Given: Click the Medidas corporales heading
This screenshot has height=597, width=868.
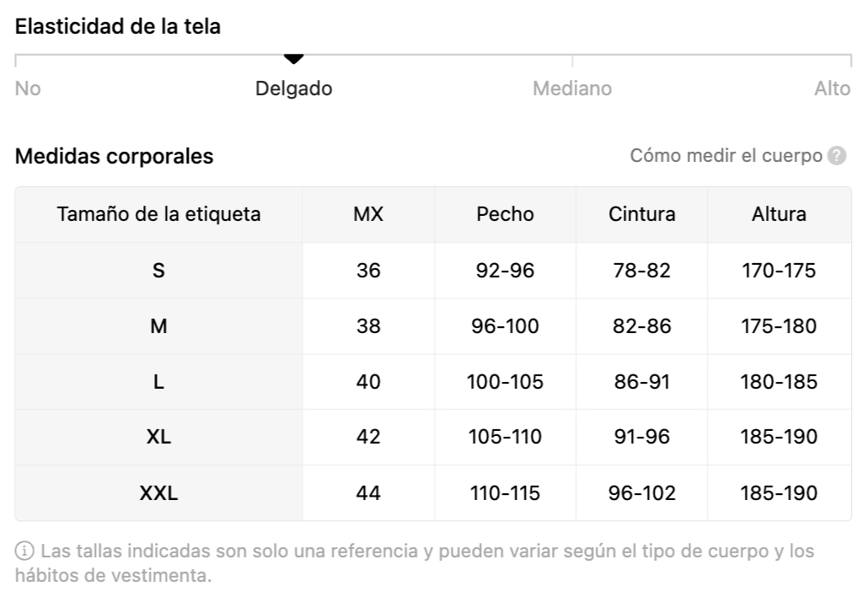Looking at the screenshot, I should 115,156.
